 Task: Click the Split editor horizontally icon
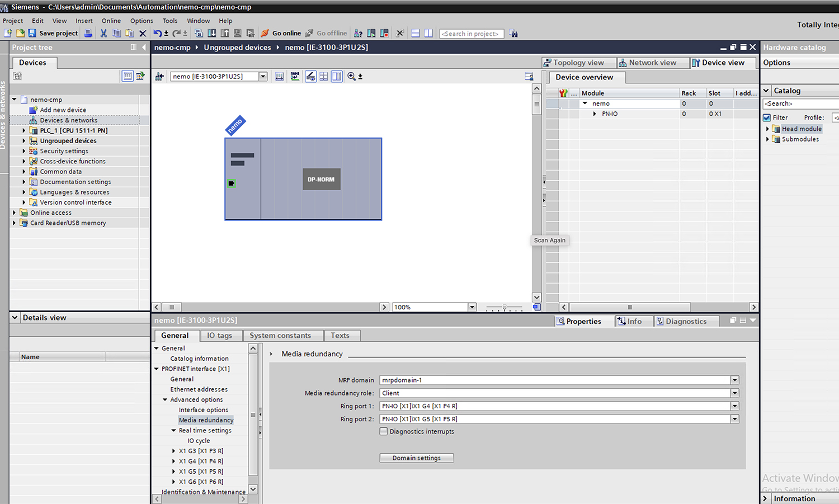pos(416,33)
